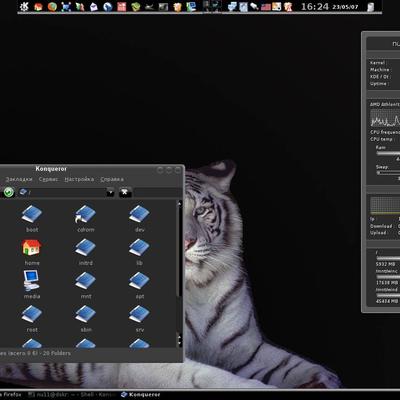
Task: Open the home folder with house icon
Action: click(x=32, y=252)
